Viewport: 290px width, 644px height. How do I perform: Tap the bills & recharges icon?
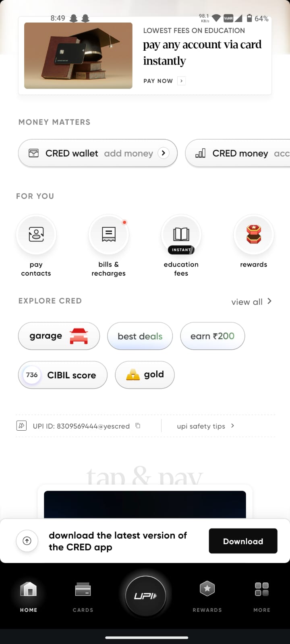109,235
